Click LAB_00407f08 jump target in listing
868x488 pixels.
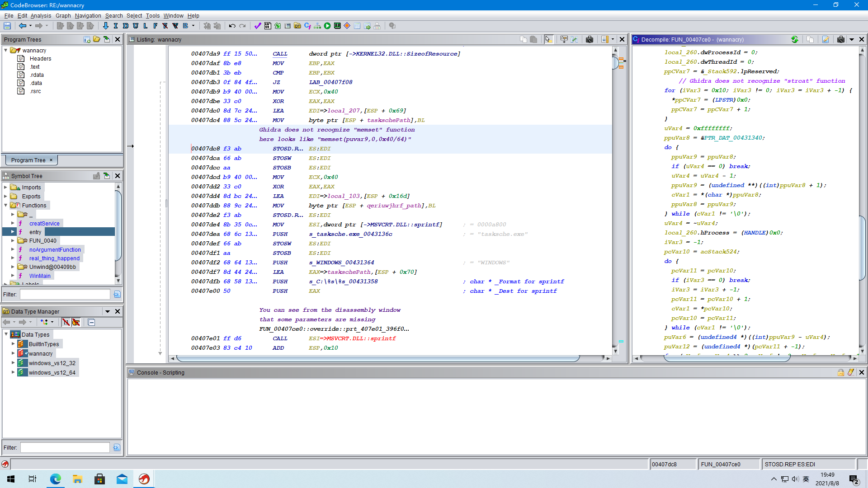(330, 82)
